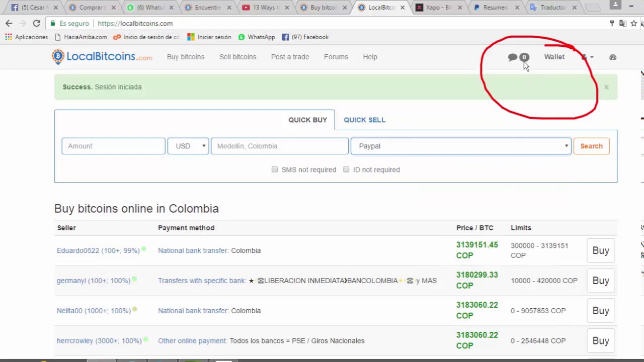The width and height of the screenshot is (644, 362).
Task: Open seller Eduardo0522 profile
Action: point(98,250)
